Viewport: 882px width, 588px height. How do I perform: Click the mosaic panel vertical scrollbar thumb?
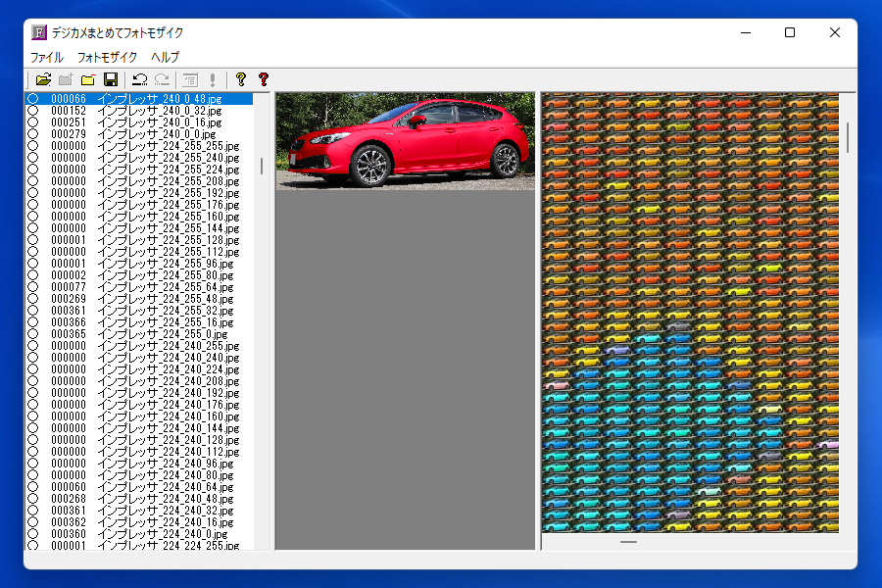click(x=849, y=137)
